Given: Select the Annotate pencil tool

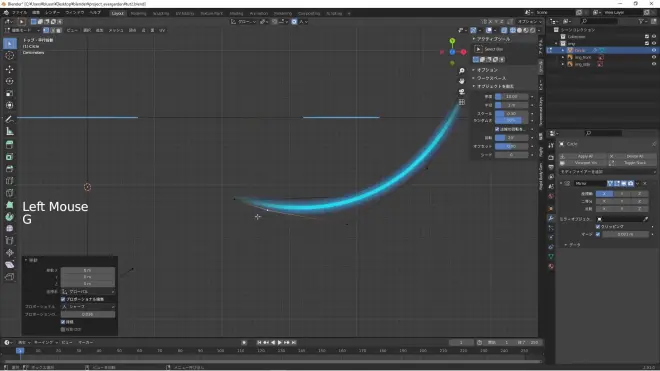Looking at the screenshot, I should point(10,119).
